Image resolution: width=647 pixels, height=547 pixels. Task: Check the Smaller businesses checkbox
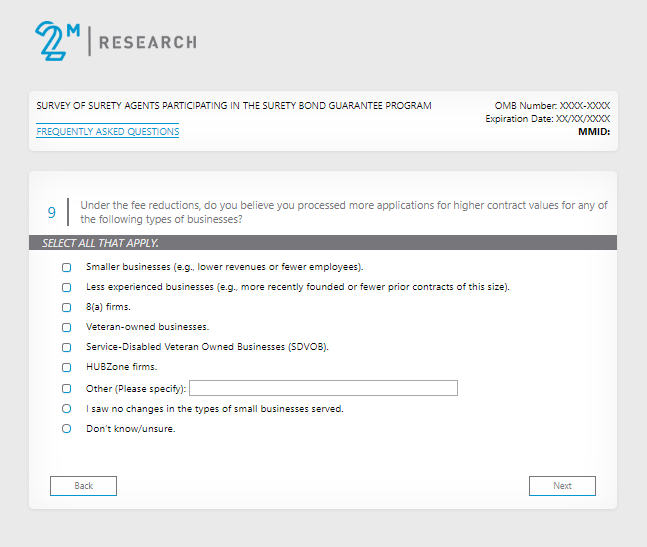click(67, 268)
